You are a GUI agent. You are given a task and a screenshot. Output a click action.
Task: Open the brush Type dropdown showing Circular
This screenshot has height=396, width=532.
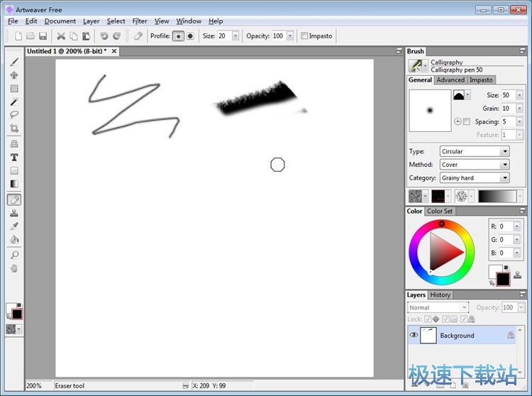tap(474, 151)
